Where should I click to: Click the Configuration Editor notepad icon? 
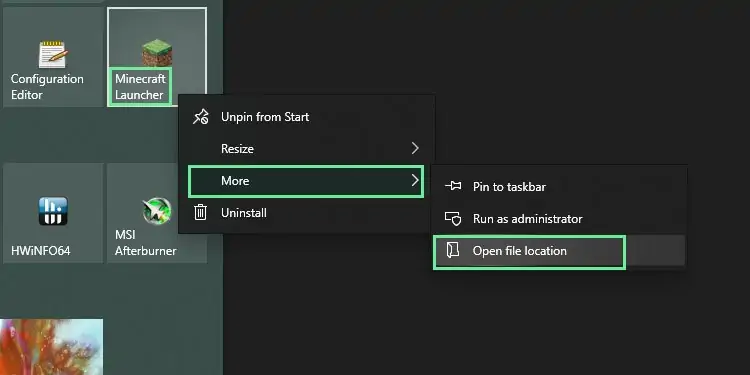point(53,54)
